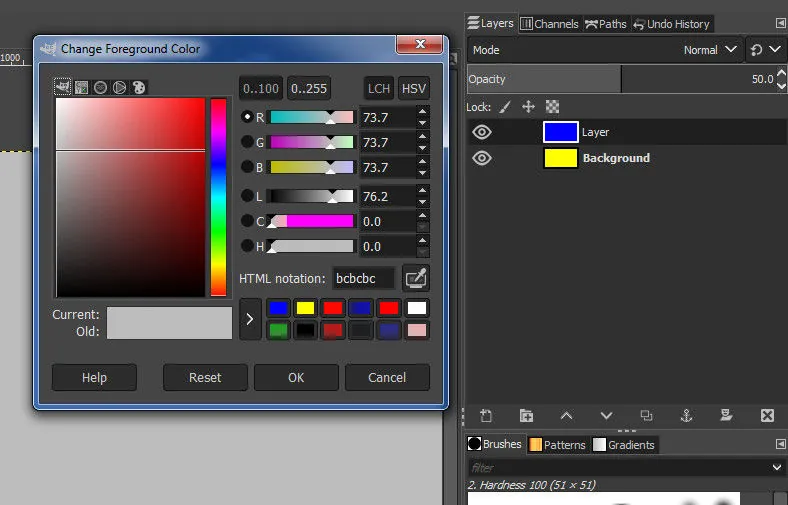Screen dimensions: 788x505
Task: Click the R channel slider bar
Action: pos(311,117)
